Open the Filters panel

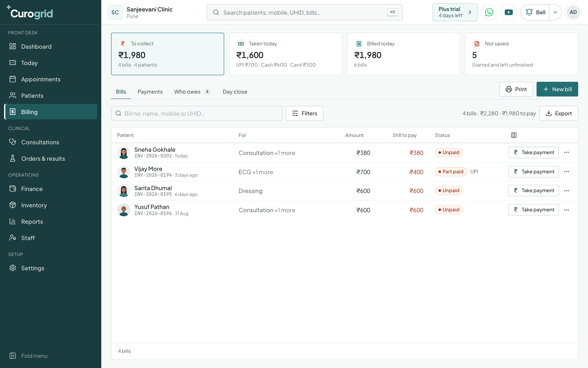pyautogui.click(x=304, y=113)
